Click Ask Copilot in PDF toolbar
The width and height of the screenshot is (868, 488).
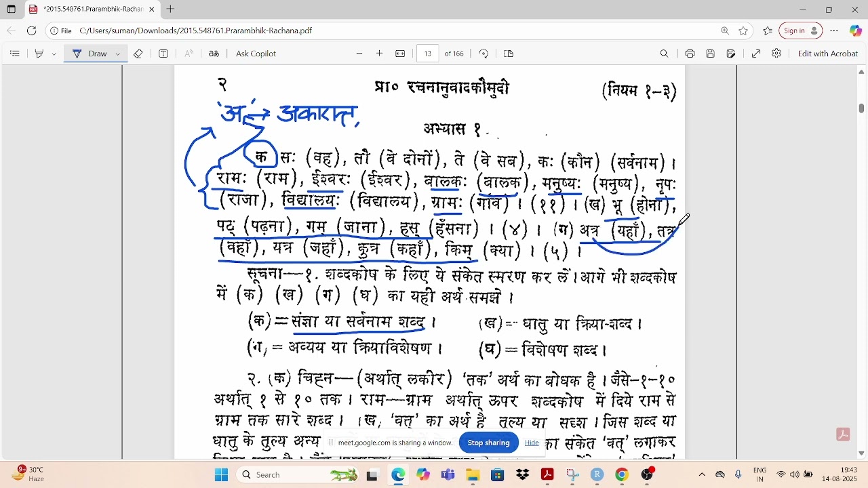(x=256, y=54)
